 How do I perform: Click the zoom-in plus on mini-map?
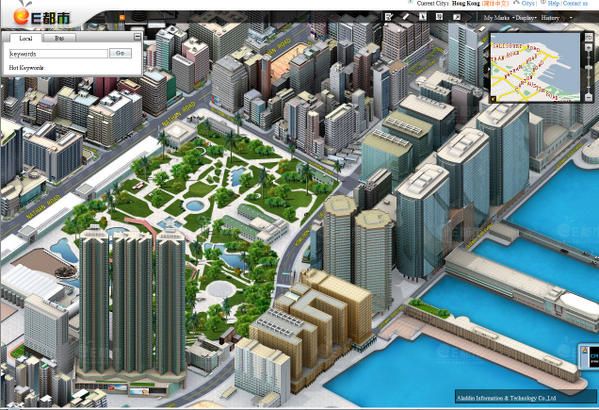click(x=589, y=47)
